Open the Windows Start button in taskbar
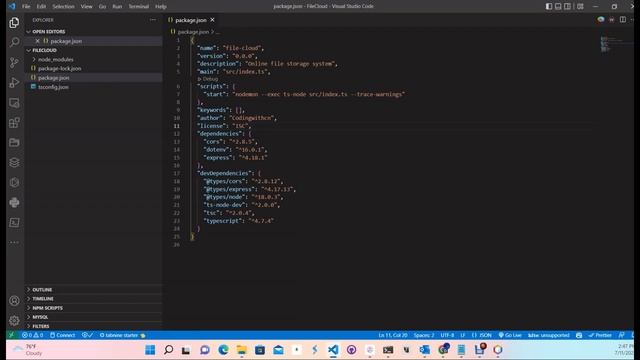This screenshot has height=360, width=640. pos(150,350)
